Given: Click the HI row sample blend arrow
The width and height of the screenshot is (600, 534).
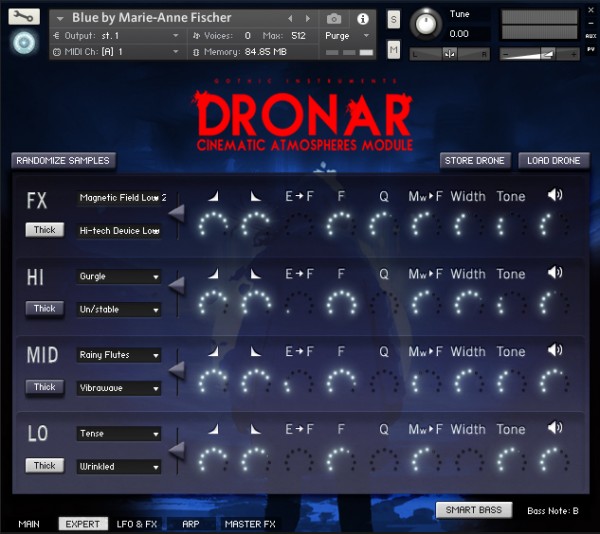Looking at the screenshot, I should tap(177, 285).
